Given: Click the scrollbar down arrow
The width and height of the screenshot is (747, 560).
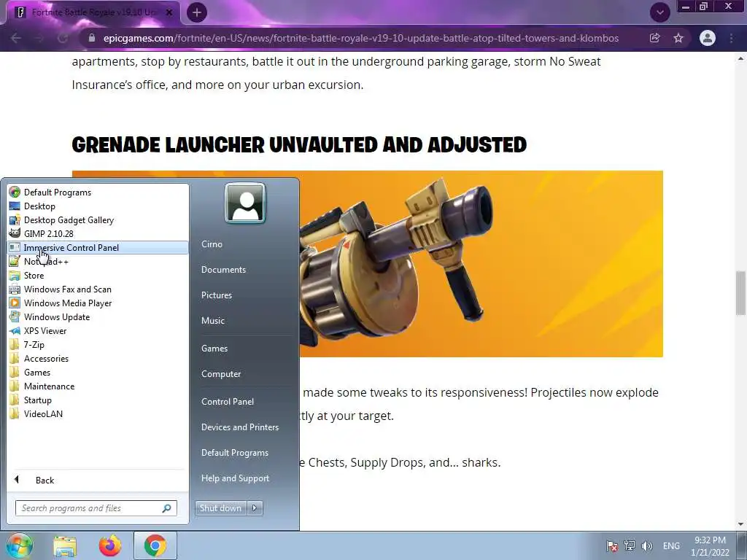Looking at the screenshot, I should 740,524.
